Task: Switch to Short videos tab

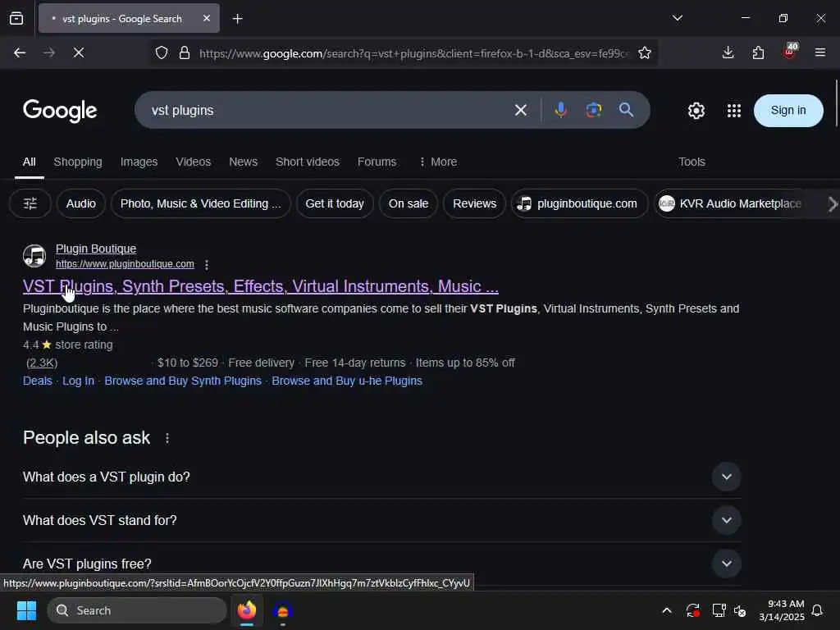Action: [x=308, y=162]
